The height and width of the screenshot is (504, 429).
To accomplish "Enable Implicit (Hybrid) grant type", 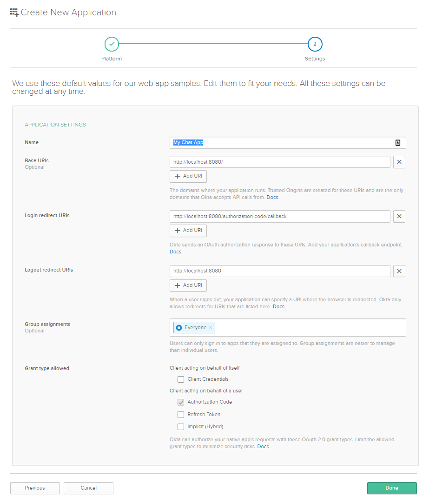I will pyautogui.click(x=181, y=427).
